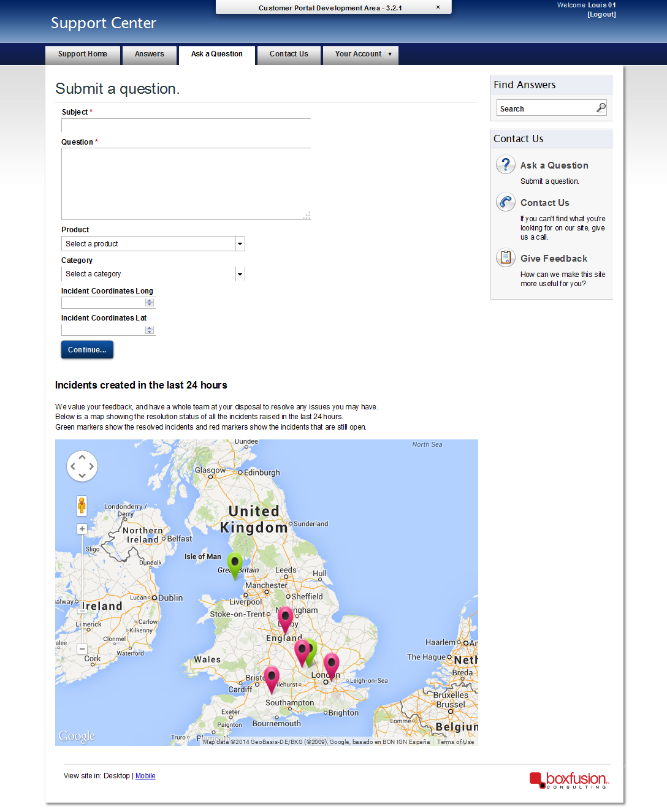The image size is (667, 812).
Task: Pan the map up with the arrow control
Action: pos(82,457)
